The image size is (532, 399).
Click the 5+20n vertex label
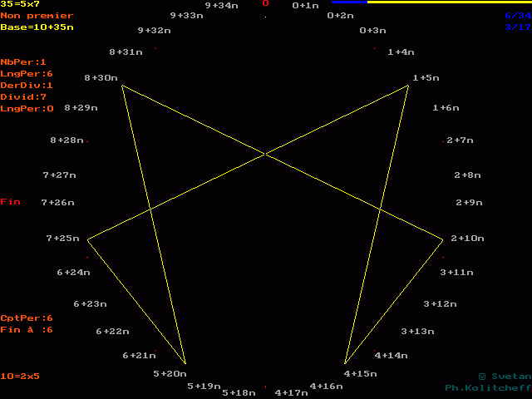click(170, 374)
